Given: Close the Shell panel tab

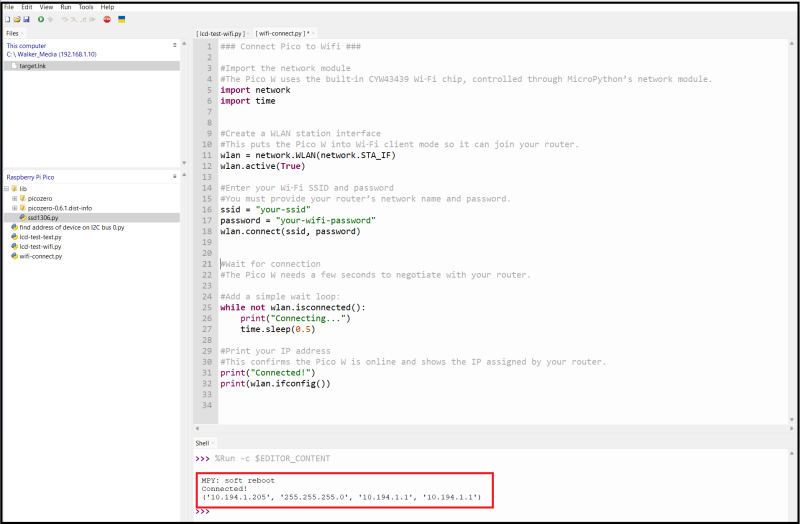Looking at the screenshot, I should [213, 443].
